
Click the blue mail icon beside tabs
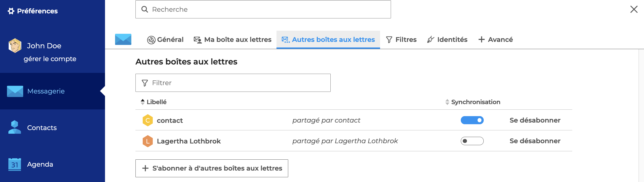(x=123, y=39)
